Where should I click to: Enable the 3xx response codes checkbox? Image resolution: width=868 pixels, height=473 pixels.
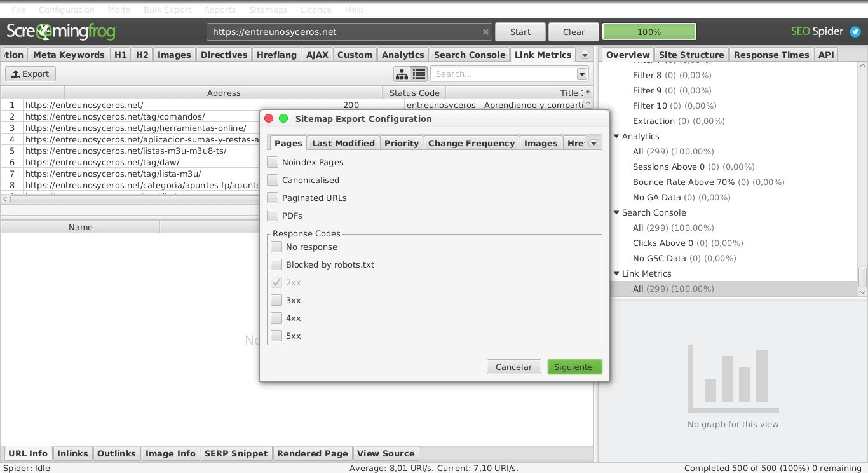pos(276,300)
